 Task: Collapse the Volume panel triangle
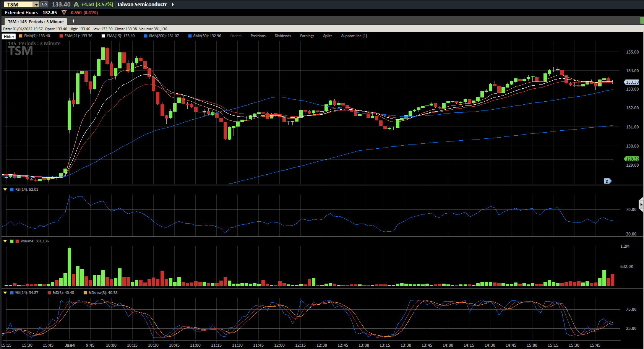click(x=5, y=241)
